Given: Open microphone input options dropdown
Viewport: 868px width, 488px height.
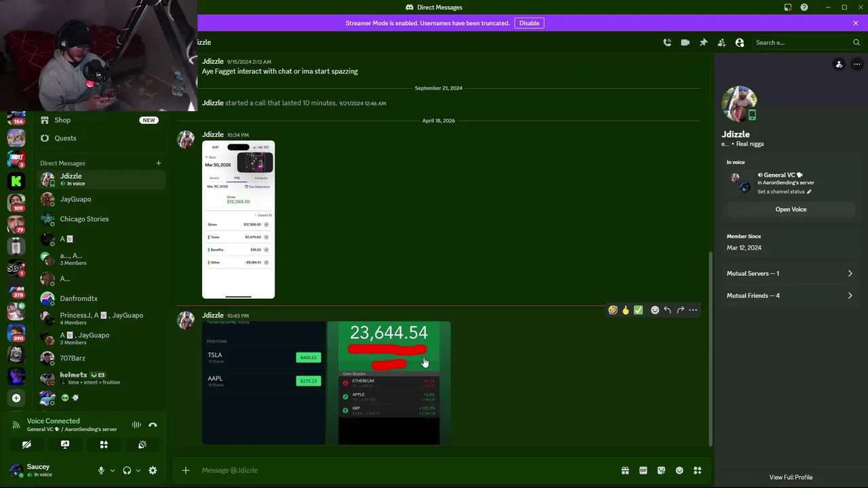Looking at the screenshot, I should point(113,470).
